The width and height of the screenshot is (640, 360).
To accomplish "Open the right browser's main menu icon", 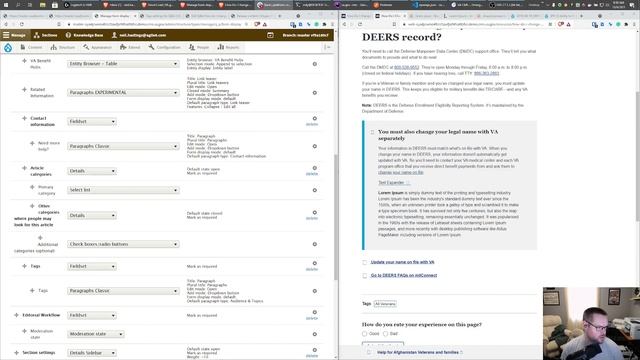I will coord(634,24).
